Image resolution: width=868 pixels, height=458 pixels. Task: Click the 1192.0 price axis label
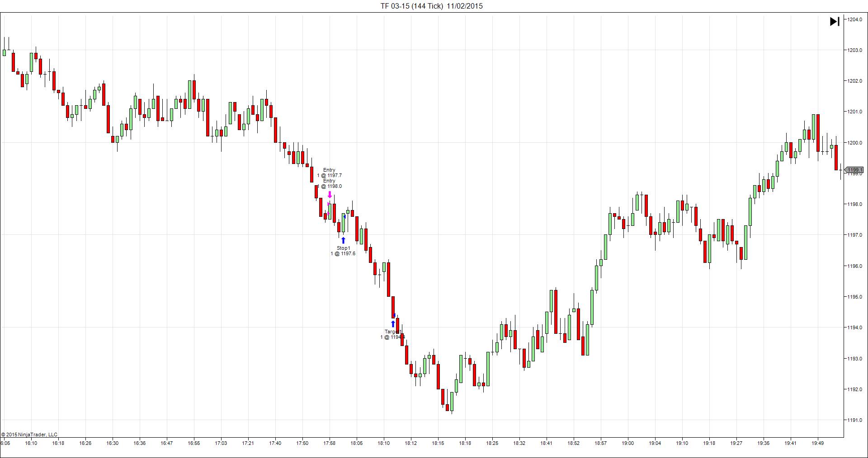(854, 389)
